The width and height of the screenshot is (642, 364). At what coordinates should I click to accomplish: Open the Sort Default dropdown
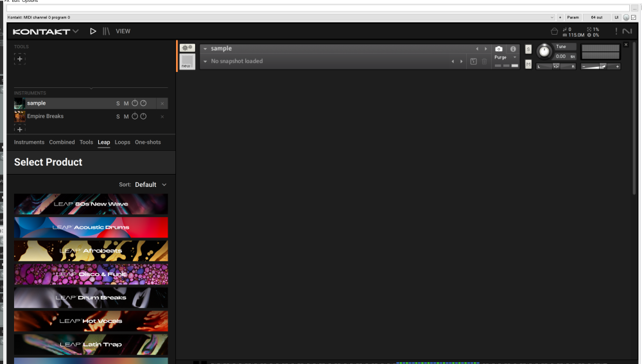150,185
